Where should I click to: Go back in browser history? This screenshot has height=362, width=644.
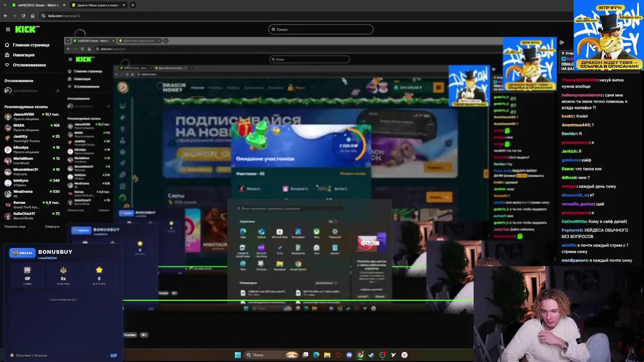[x=6, y=16]
